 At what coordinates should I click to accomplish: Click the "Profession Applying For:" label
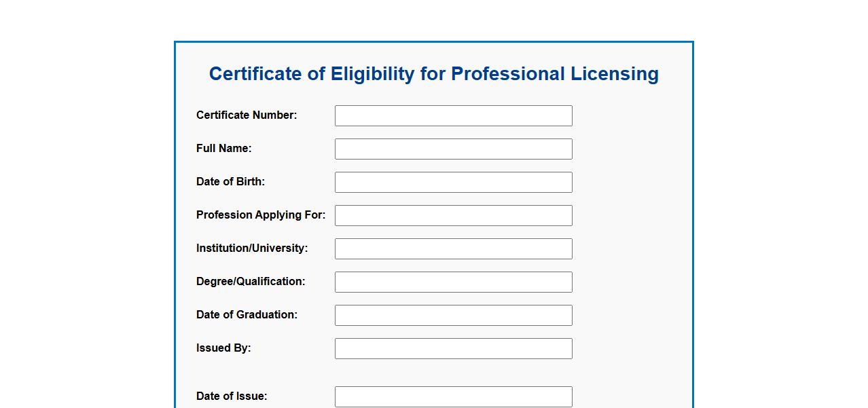261,215
